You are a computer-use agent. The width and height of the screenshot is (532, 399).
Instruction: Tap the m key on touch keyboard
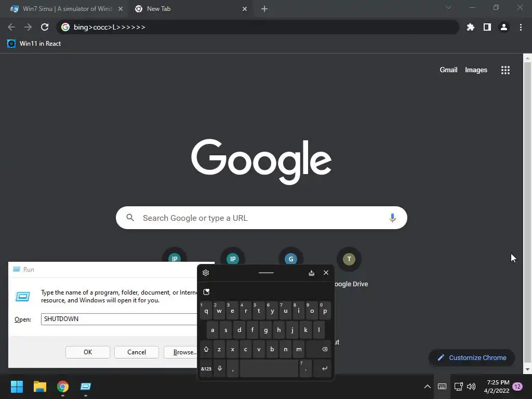tap(299, 349)
